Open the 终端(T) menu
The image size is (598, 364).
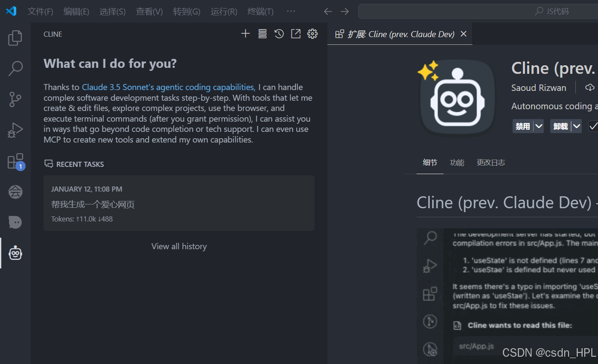click(260, 12)
